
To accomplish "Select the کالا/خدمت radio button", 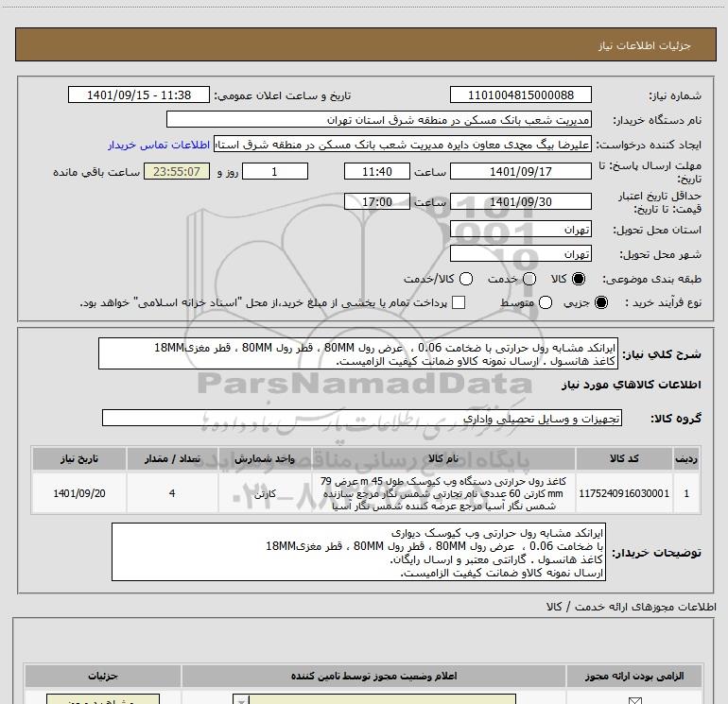I will tap(466, 279).
